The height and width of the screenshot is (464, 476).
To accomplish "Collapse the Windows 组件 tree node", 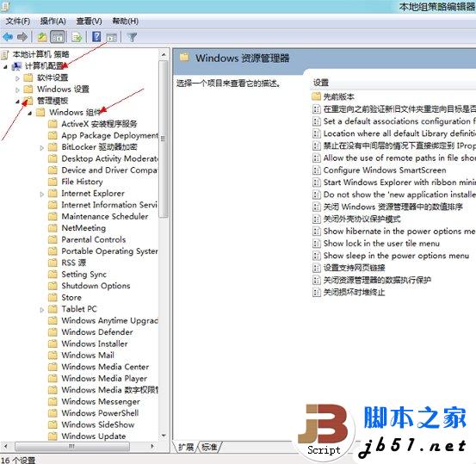I will tap(30, 113).
